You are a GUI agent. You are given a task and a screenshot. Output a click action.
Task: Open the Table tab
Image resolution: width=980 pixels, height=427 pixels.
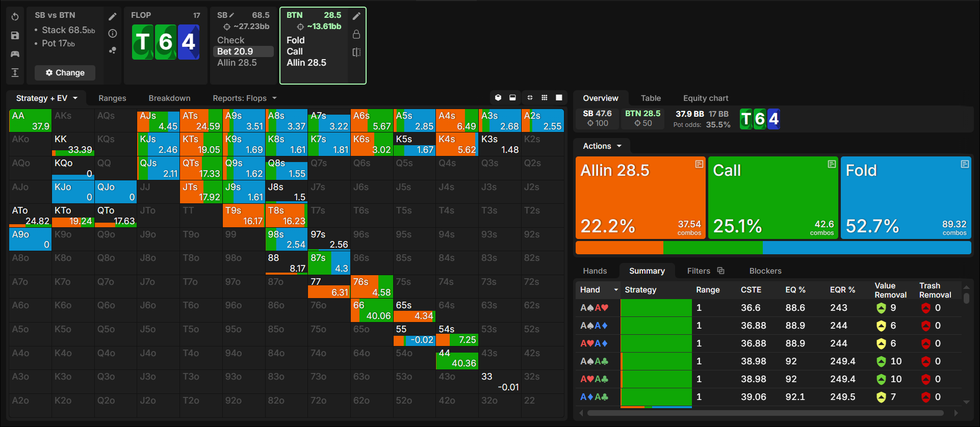pos(651,98)
